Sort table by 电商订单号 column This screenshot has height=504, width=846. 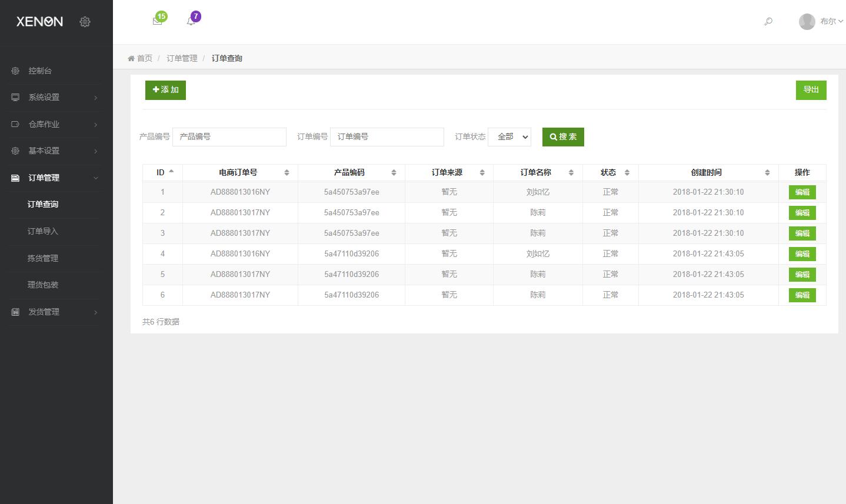click(287, 172)
